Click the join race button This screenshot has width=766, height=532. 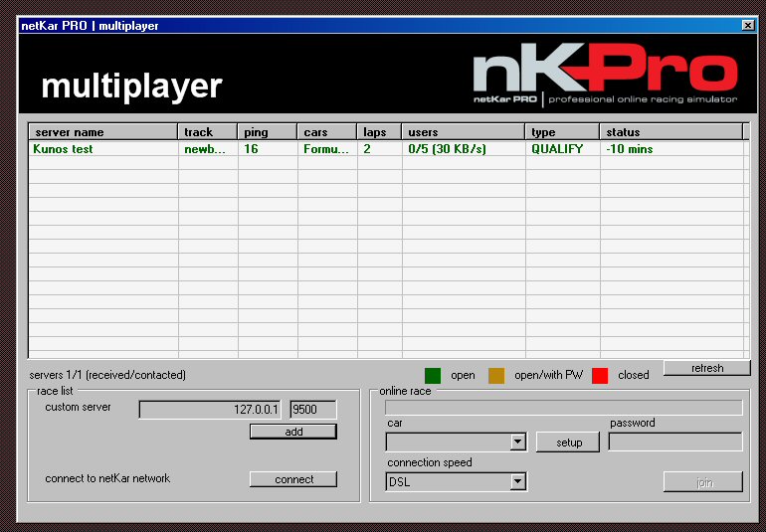click(703, 482)
